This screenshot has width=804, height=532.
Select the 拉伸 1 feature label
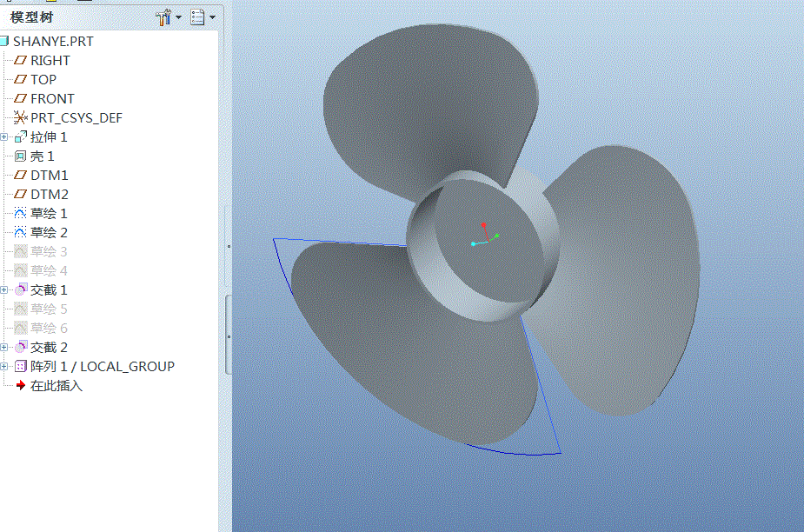click(49, 137)
